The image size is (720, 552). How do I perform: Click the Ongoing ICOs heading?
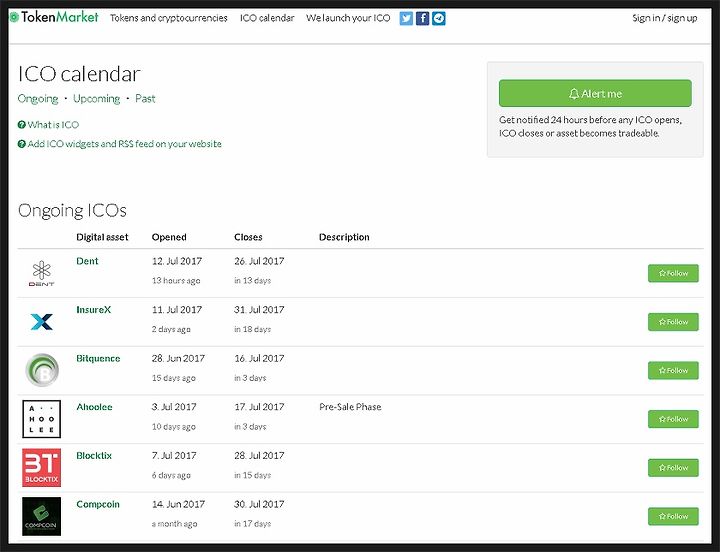coord(72,210)
